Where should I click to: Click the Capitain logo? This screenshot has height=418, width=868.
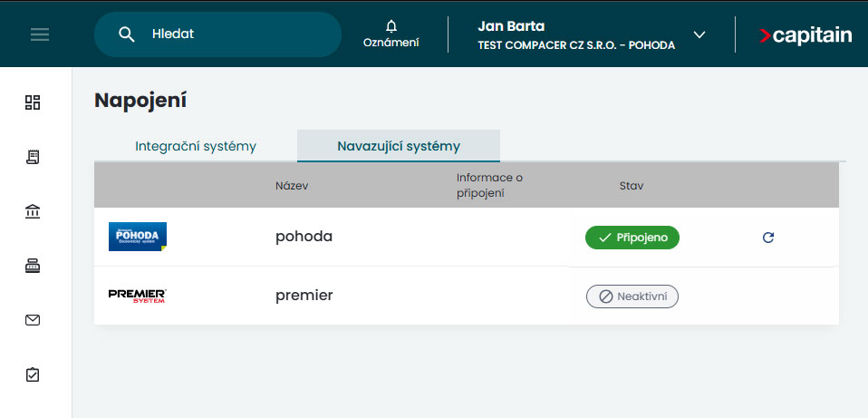click(805, 34)
